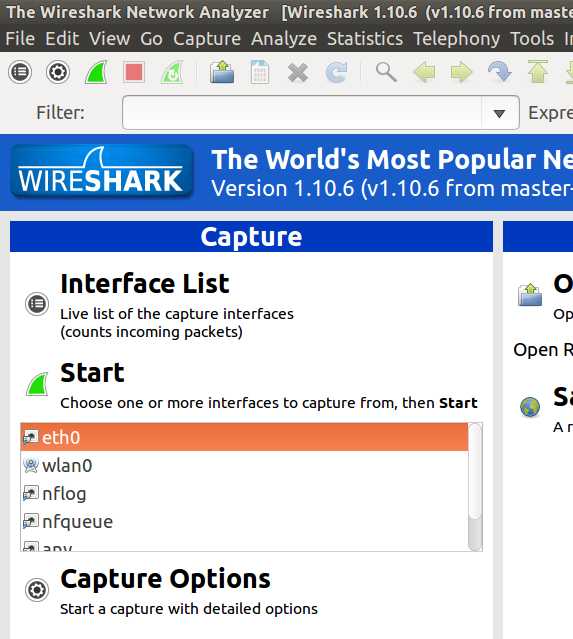The image size is (573, 639).
Task: Click the Wireshark logo banner
Action: tap(101, 172)
